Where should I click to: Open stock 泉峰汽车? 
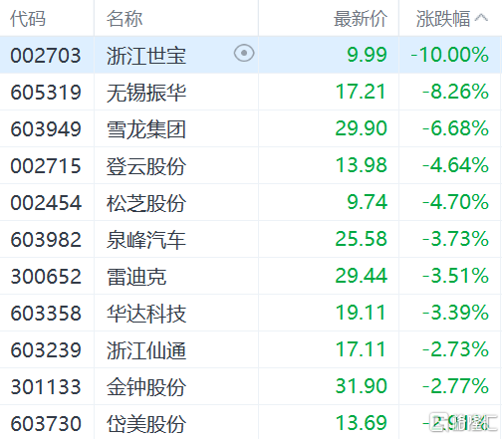146,239
